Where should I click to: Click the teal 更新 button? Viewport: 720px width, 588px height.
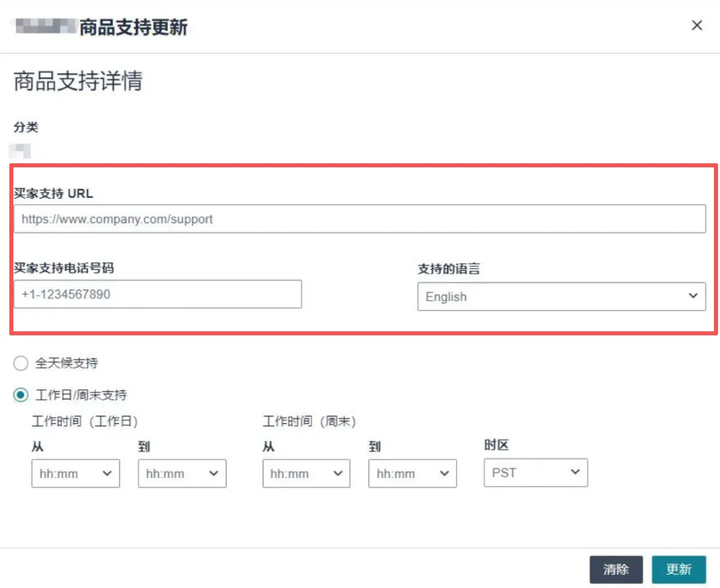coord(679,569)
